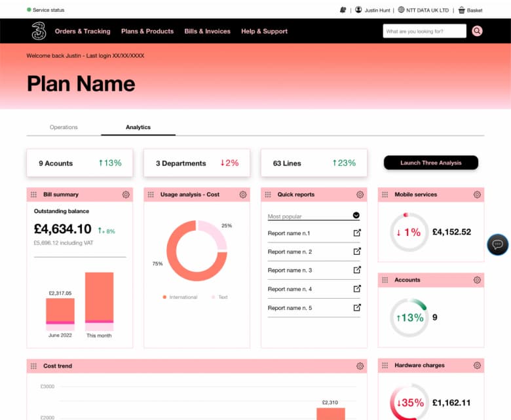
Task: Focus the 'What are you looking for?' search field
Action: point(425,31)
